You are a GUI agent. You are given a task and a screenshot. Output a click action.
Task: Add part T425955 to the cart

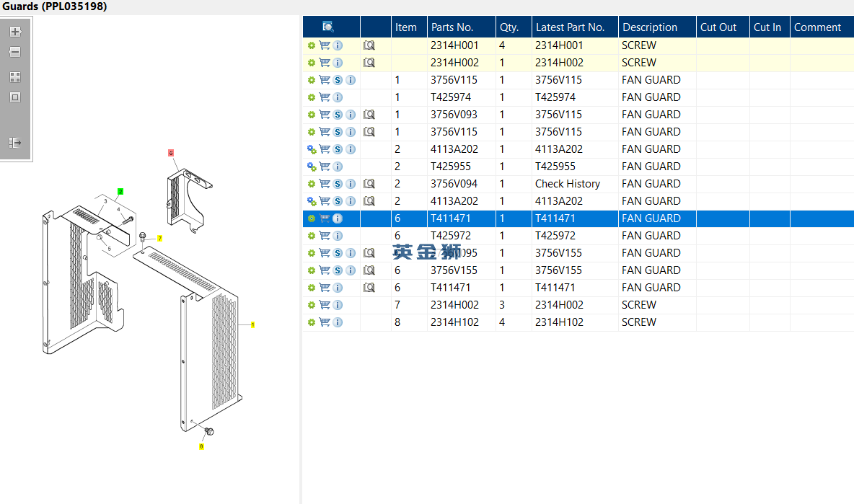tap(325, 167)
